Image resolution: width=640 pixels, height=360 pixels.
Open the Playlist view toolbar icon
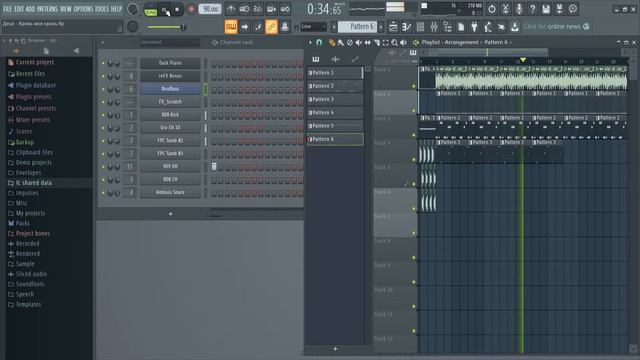click(x=393, y=27)
